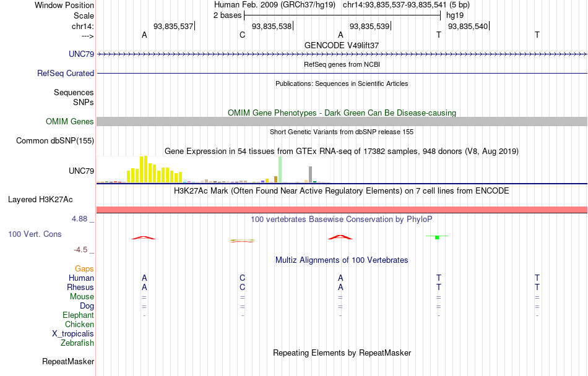Screen dimensions: 588x376
Task: Click the SNPs track label
Action: [84, 102]
